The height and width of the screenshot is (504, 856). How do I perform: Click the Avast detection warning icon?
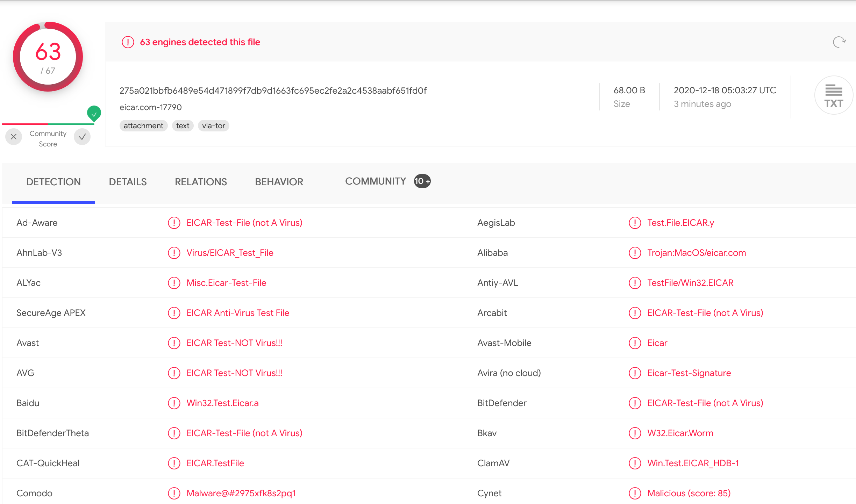coord(174,343)
